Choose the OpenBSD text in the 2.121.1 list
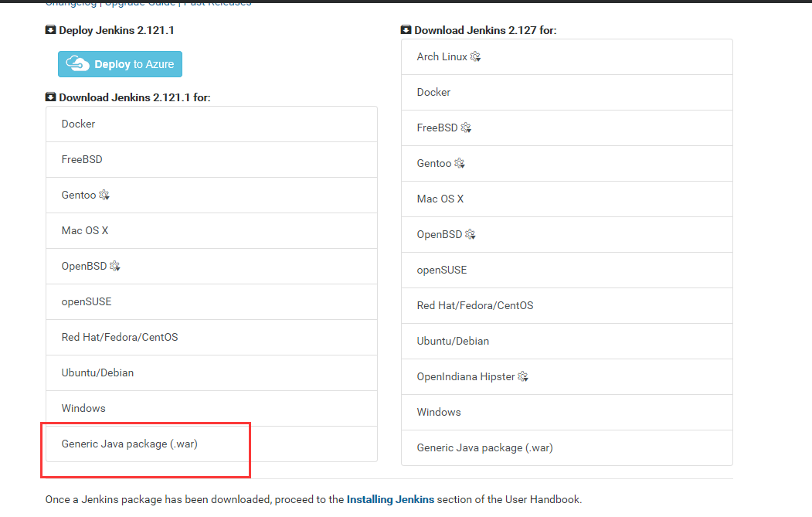Viewport: 812px width, 517px height. (x=84, y=266)
